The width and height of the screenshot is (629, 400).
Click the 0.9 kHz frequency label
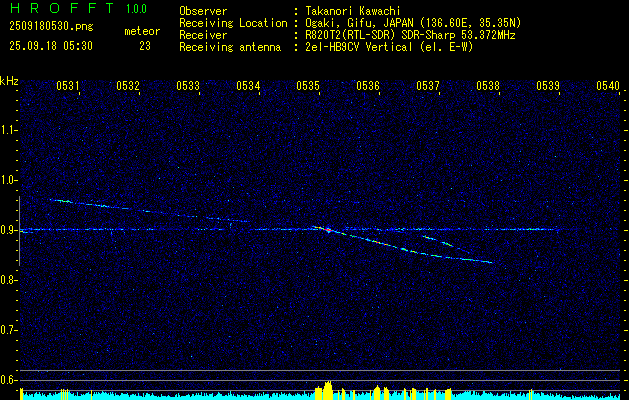9,230
